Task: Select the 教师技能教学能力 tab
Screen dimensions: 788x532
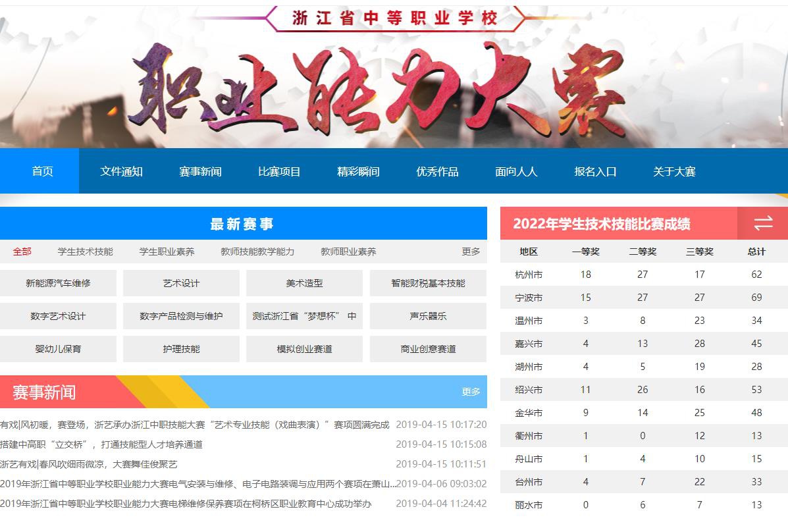Action: (257, 252)
